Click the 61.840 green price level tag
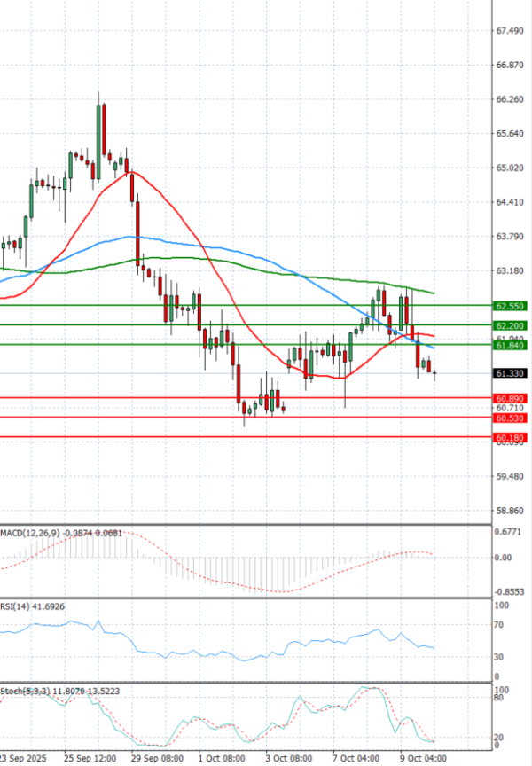 click(x=512, y=345)
